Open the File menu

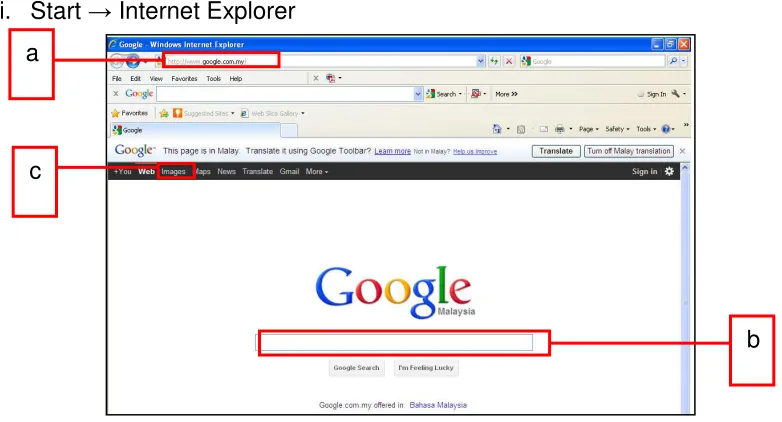click(x=117, y=78)
